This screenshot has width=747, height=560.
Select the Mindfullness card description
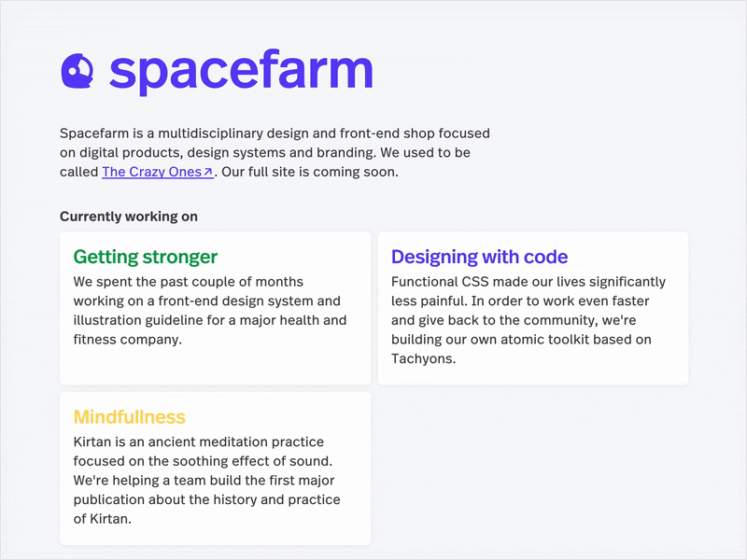[x=205, y=480]
